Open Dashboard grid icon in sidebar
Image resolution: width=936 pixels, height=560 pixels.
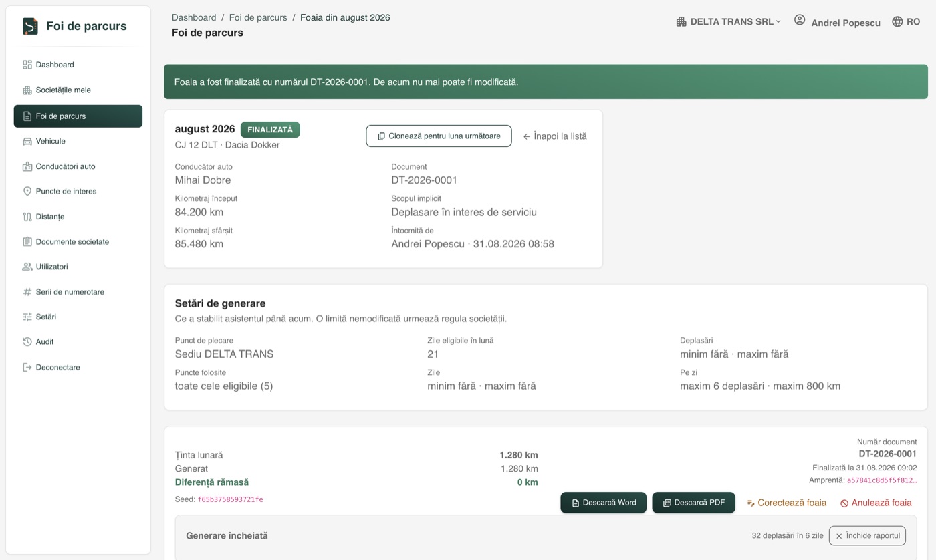27,65
